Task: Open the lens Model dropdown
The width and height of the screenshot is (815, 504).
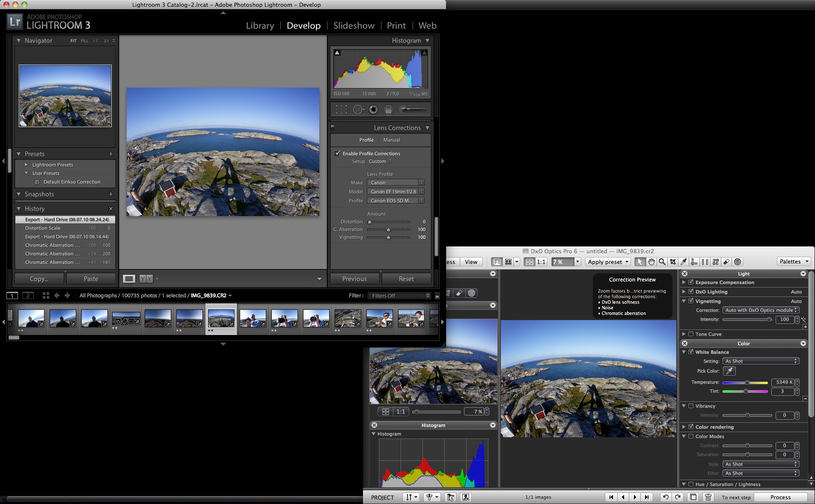Action: [x=395, y=192]
